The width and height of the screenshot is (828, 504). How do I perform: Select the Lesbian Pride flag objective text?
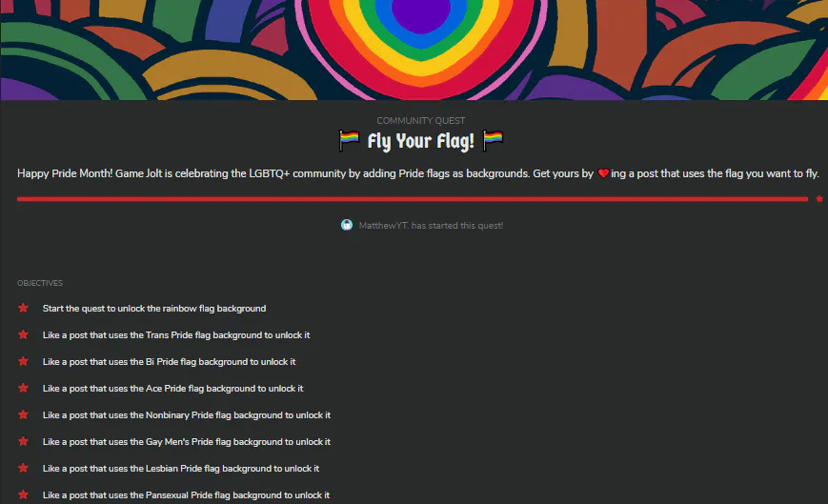[181, 469]
